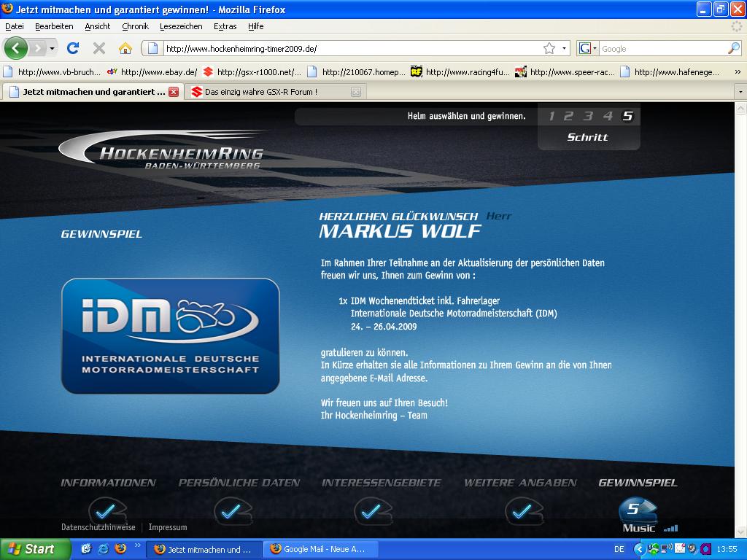The image size is (747, 560).
Task: Open the Extras menu
Action: [225, 26]
